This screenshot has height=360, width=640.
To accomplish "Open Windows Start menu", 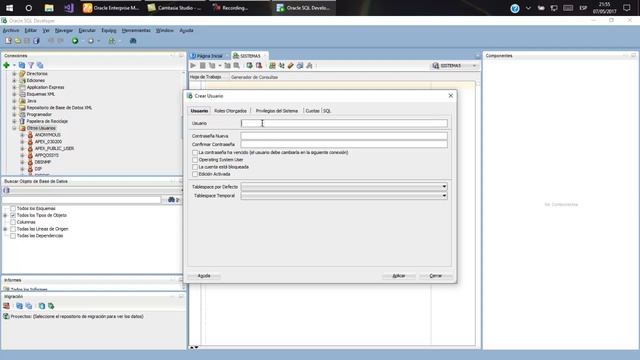I will (x=9, y=8).
